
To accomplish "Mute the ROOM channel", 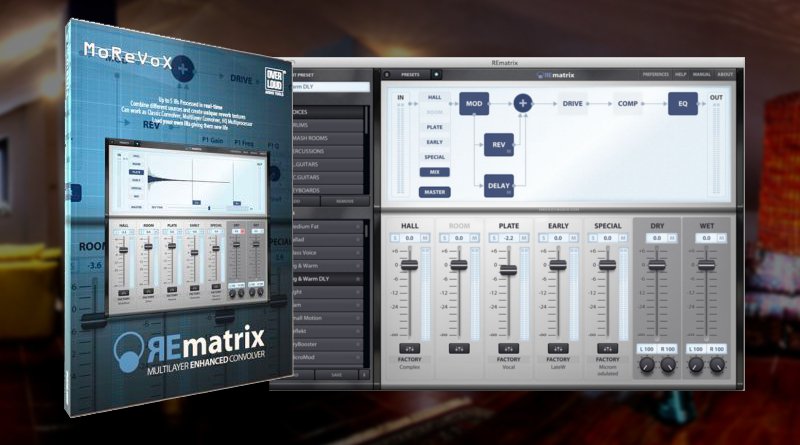I will tap(474, 238).
